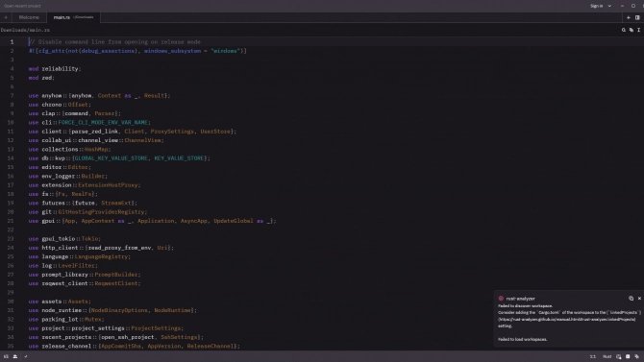This screenshot has width=644, height=362.
Task: Change the Rust language selector
Action: click(607, 356)
